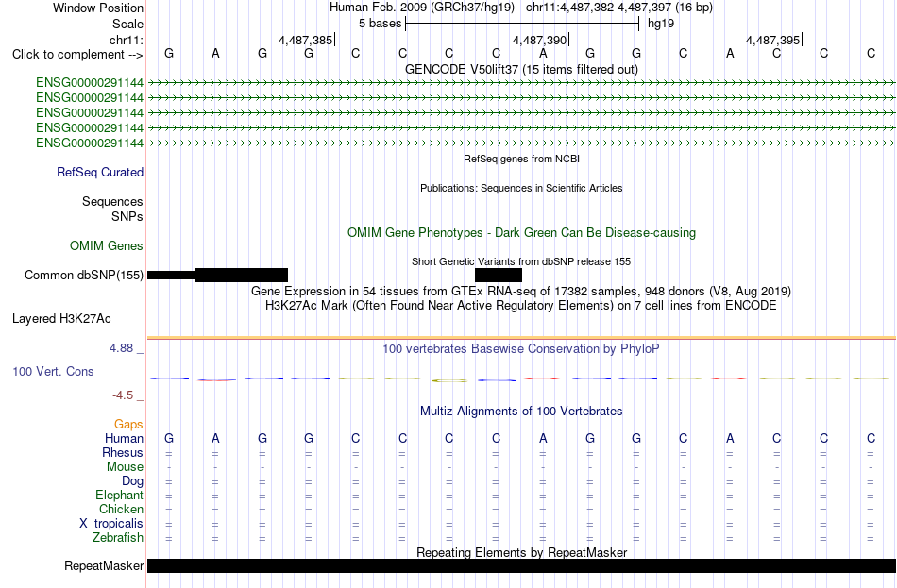
Task: Click the 4,487,390 position marker
Action: [539, 40]
